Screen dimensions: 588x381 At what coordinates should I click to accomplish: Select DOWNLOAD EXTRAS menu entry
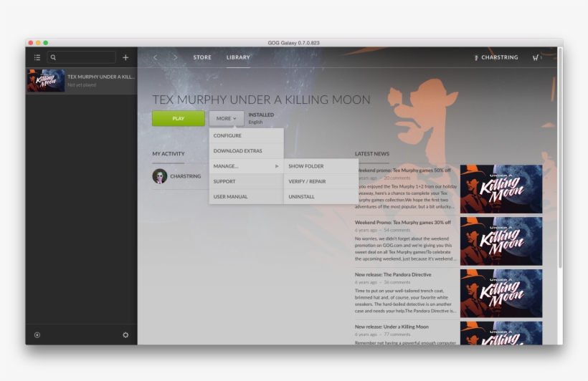point(247,151)
